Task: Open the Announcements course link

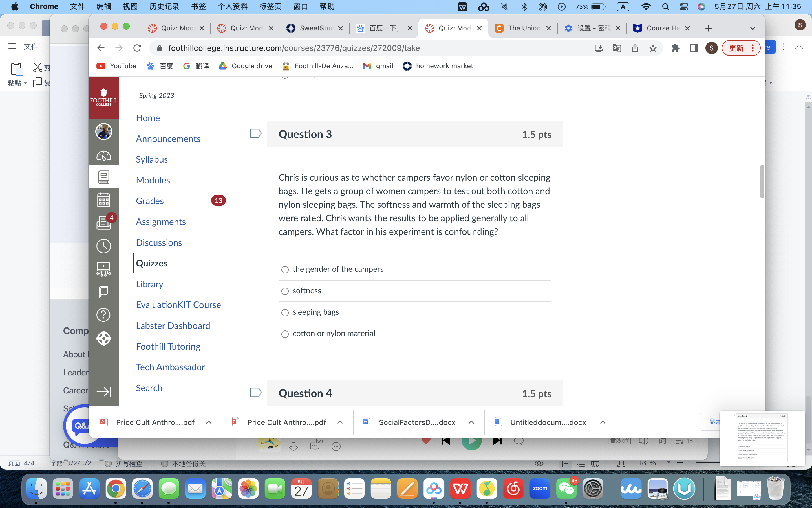Action: point(168,139)
